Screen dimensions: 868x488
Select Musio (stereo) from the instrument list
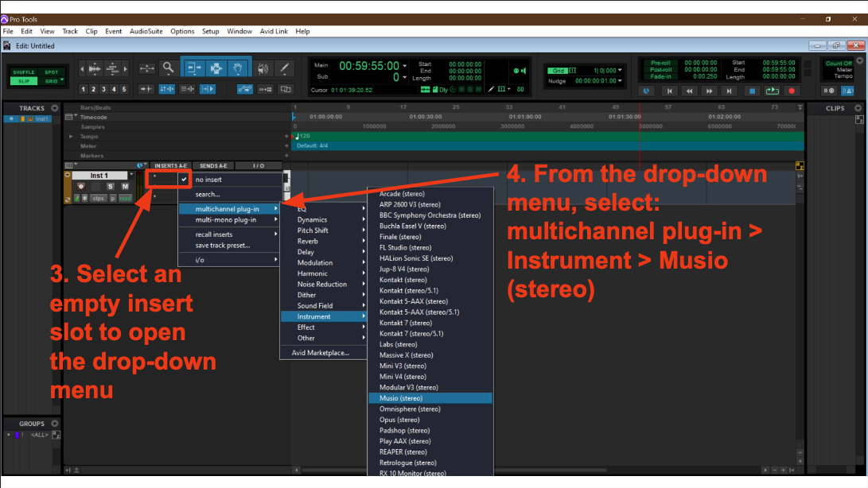tap(430, 398)
